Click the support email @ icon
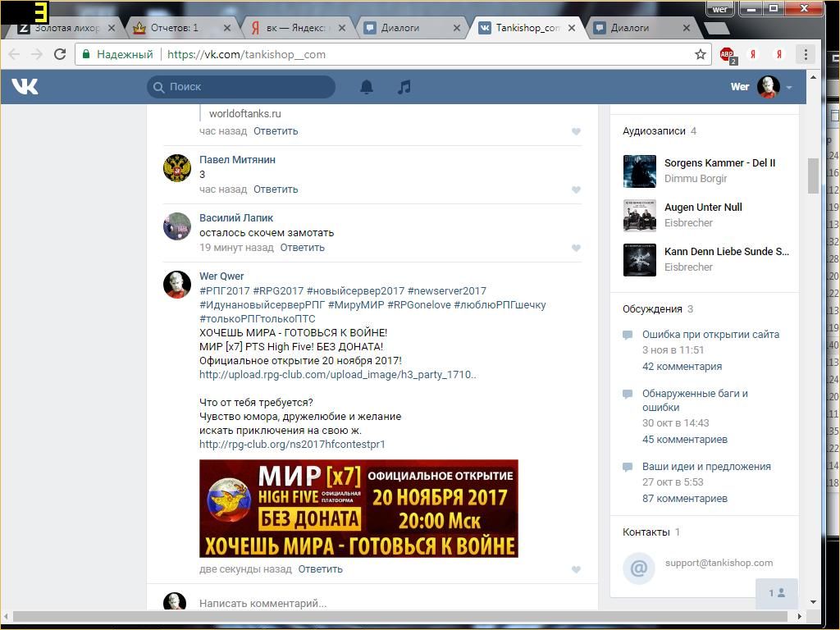 pos(638,568)
